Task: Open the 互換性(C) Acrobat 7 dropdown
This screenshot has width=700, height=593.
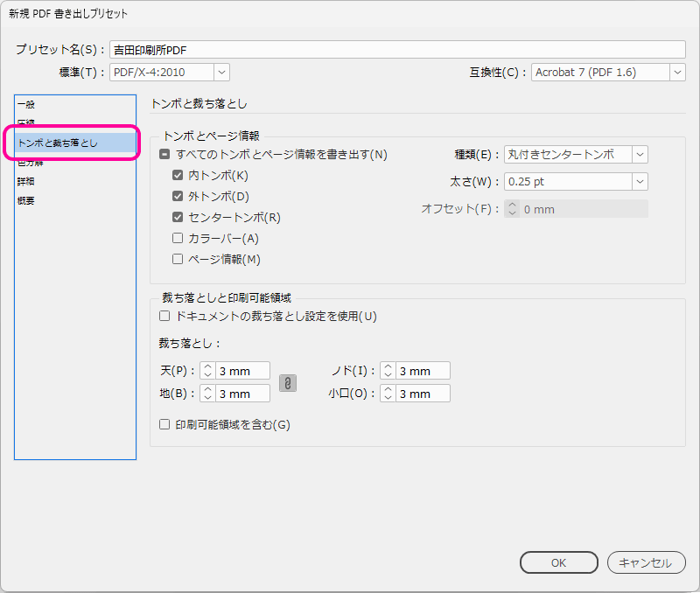Action: 608,73
